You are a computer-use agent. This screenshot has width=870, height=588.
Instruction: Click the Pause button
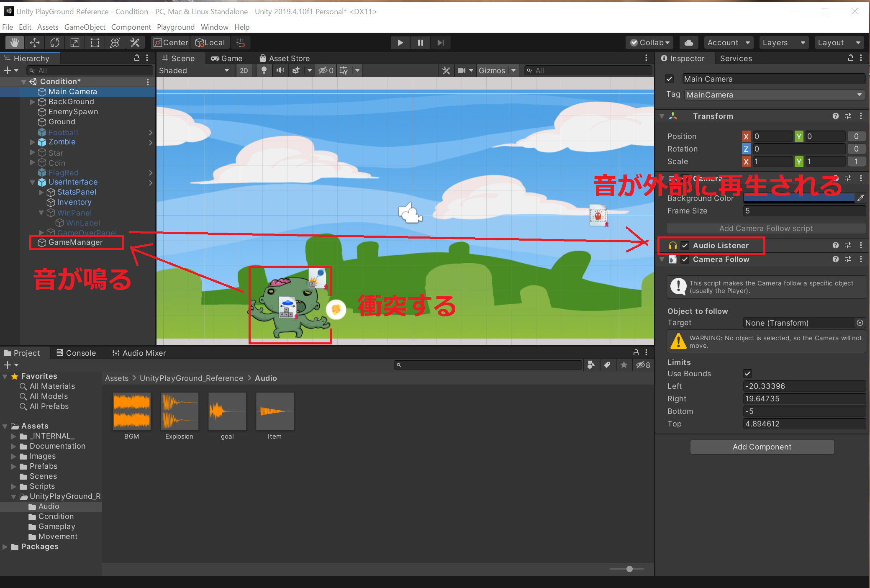[420, 43]
